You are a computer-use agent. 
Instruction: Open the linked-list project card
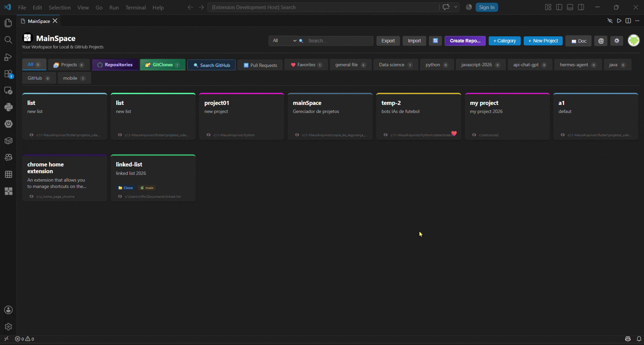click(x=153, y=178)
